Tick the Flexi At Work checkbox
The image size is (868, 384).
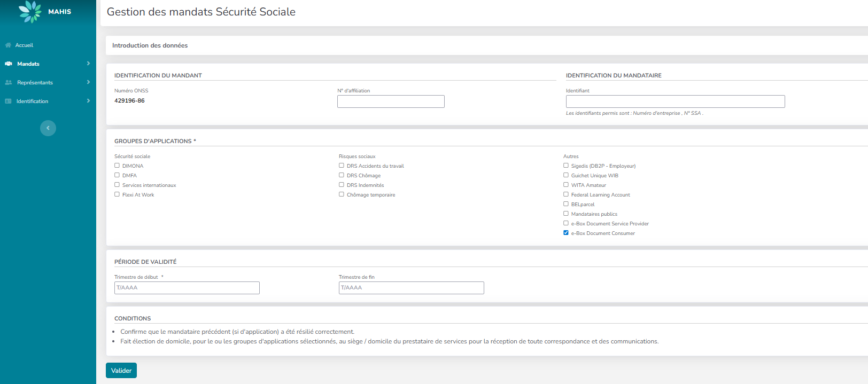pos(117,194)
